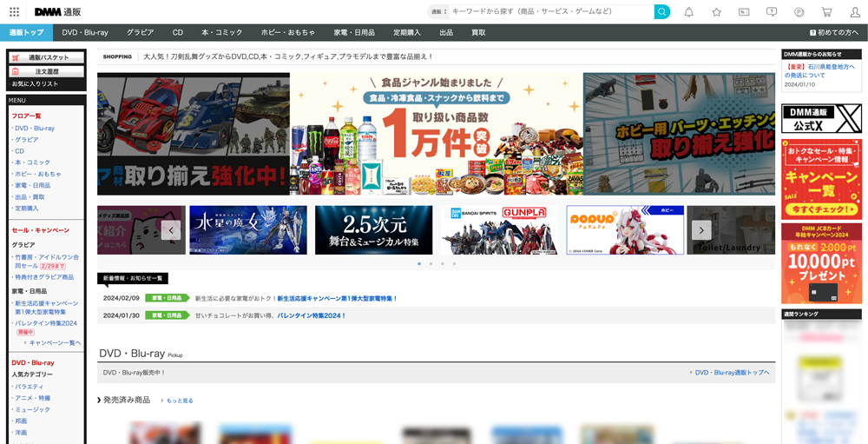Open notifications bell icon
Viewport: 868px width, 444px height.
[688, 12]
